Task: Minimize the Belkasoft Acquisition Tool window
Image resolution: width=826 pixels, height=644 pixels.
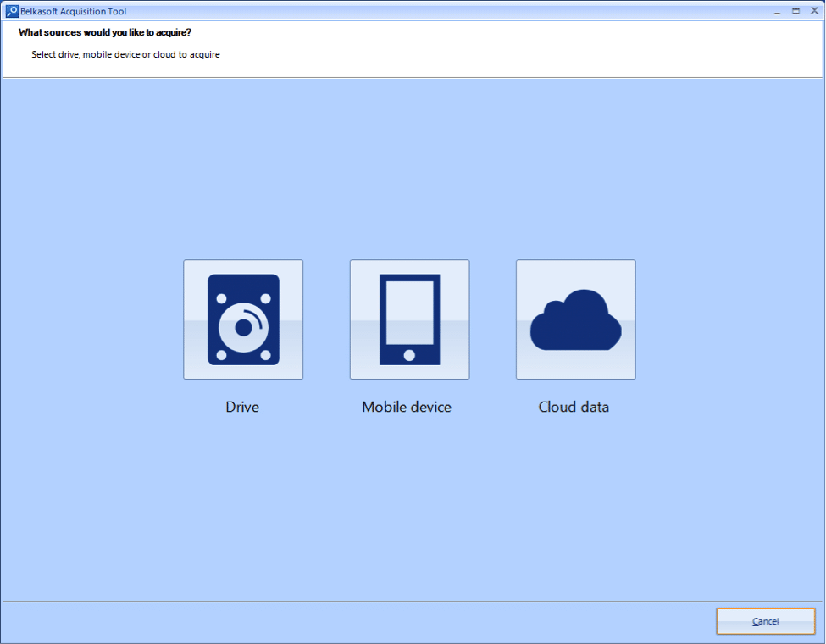Action: (x=777, y=11)
